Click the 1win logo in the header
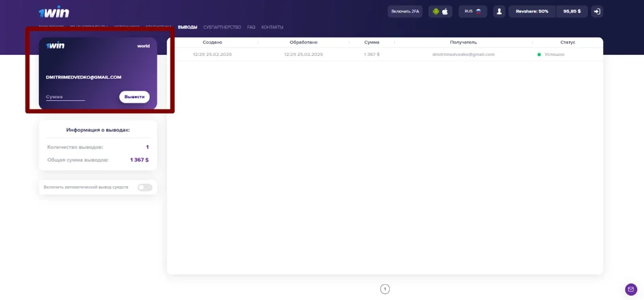 [x=54, y=13]
